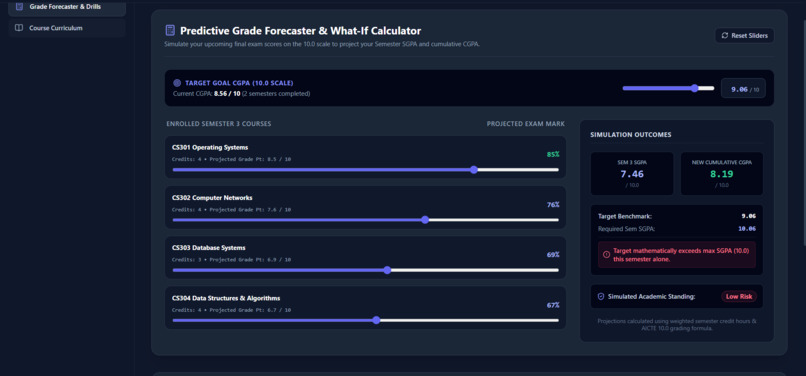Image resolution: width=806 pixels, height=376 pixels.
Task: Adjust the CS301 Operating Systems slider
Action: [x=365, y=170]
